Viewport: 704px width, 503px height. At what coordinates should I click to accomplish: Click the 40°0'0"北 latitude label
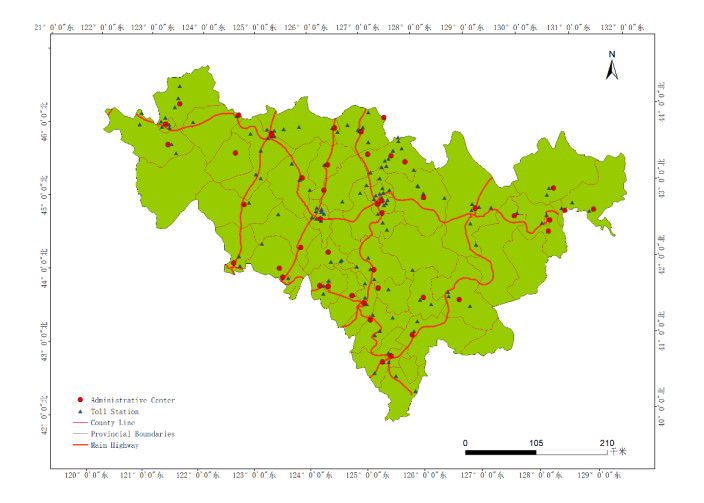tap(659, 396)
